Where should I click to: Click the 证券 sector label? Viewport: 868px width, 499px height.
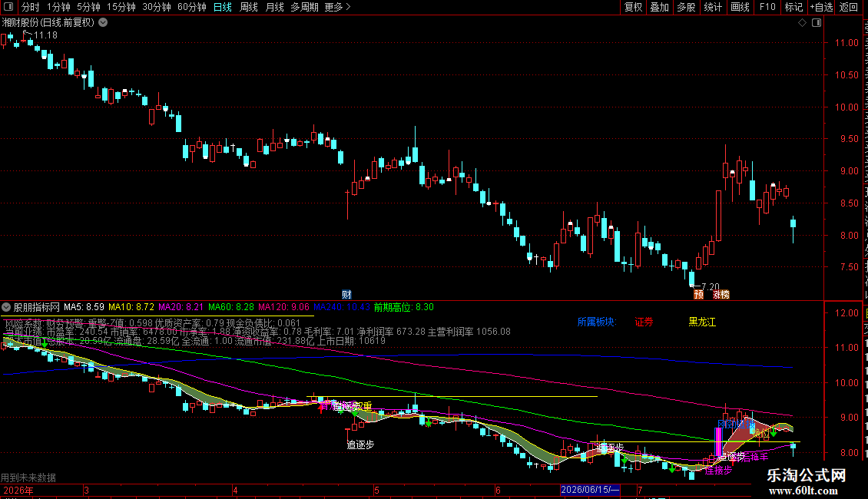coord(644,322)
